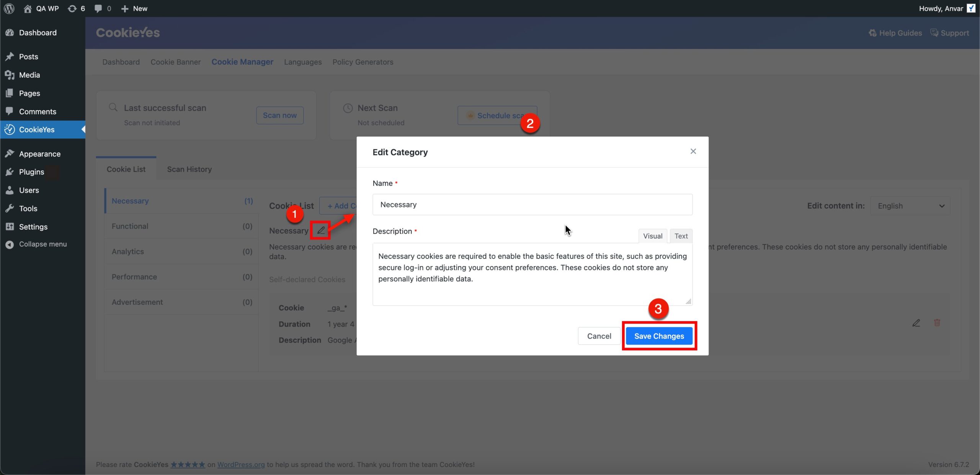Collapse the admin sidebar menu
980x475 pixels.
tap(42, 244)
